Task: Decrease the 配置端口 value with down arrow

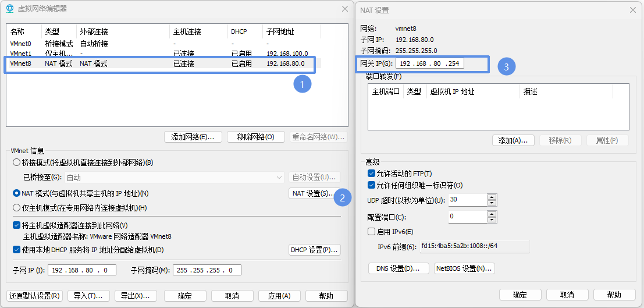Action: point(492,220)
